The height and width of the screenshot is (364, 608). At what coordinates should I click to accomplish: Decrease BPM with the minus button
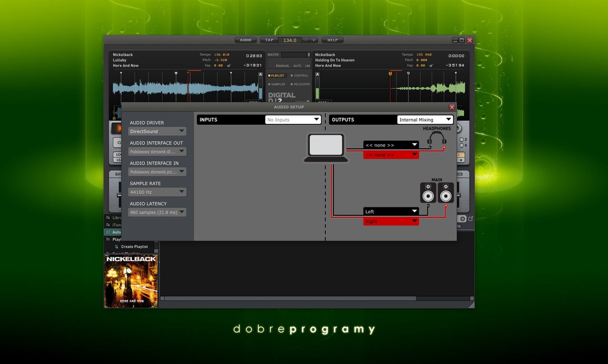306,40
